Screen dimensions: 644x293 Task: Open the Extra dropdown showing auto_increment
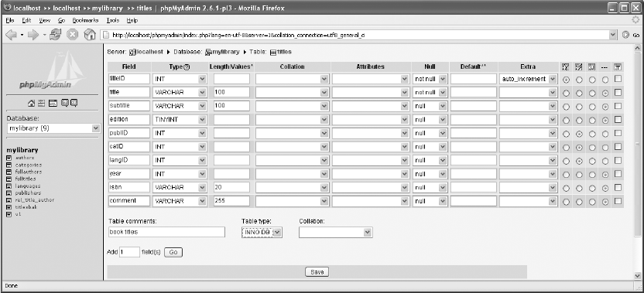click(528, 79)
